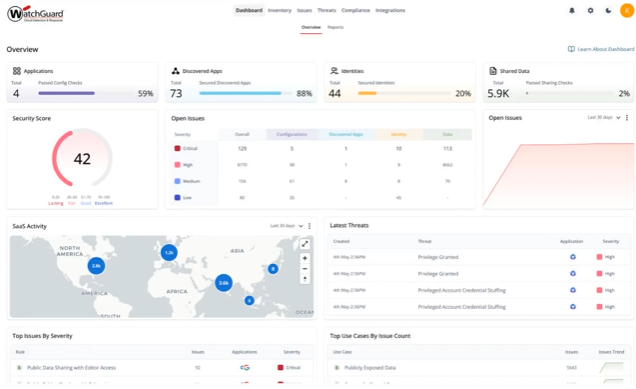Click the Identities card people icon

334,71
